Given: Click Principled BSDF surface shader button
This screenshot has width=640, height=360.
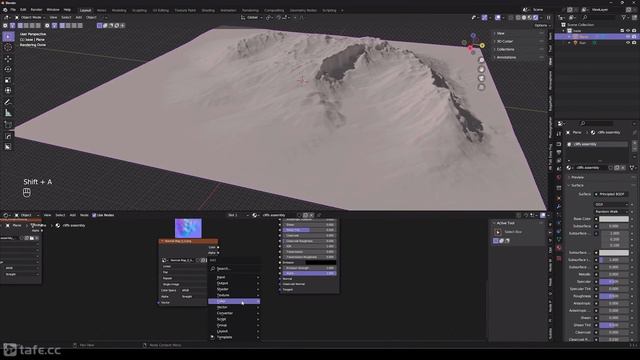Looking at the screenshot, I should [611, 194].
